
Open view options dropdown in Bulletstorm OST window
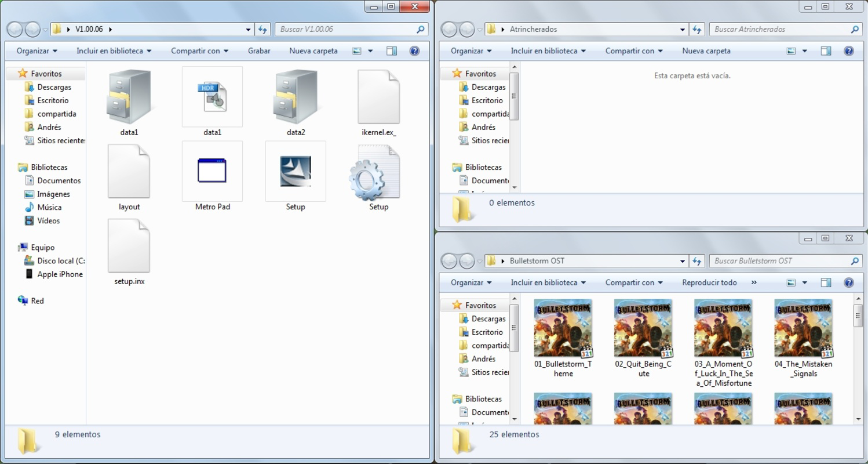805,282
